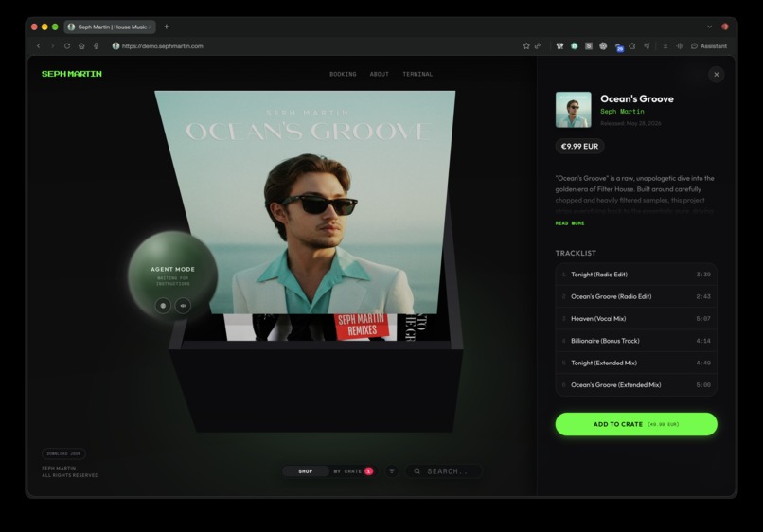Go back with the browser back arrow
The image size is (763, 532).
click(x=39, y=46)
